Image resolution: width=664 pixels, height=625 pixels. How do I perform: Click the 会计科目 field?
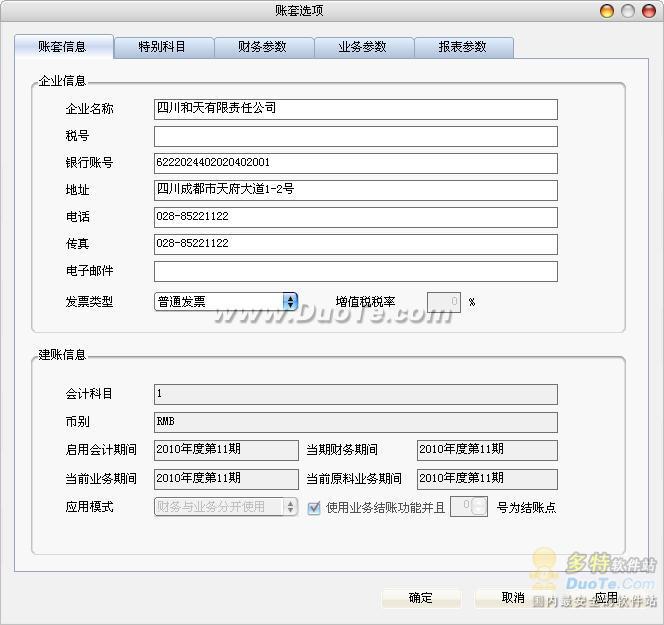pos(356,394)
